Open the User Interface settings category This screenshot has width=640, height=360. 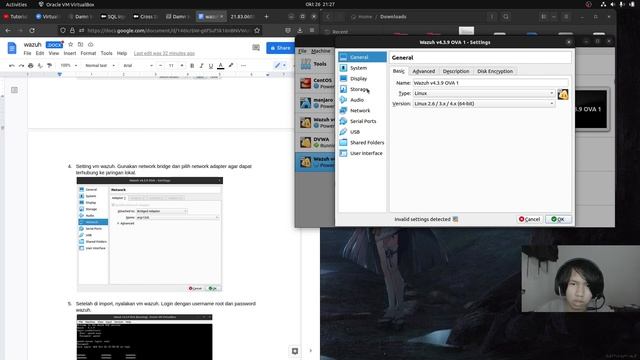point(362,153)
